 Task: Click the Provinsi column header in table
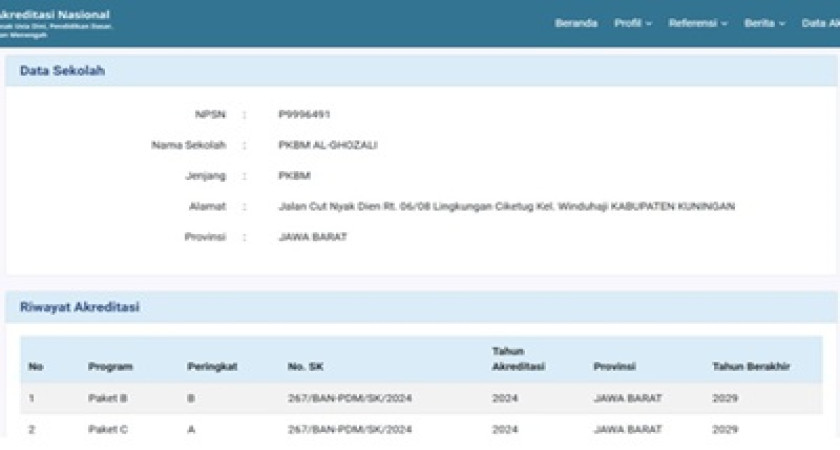tap(615, 367)
